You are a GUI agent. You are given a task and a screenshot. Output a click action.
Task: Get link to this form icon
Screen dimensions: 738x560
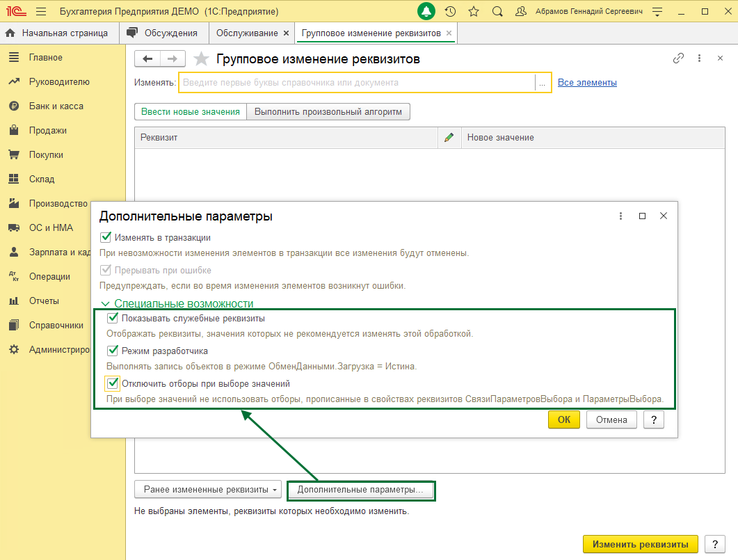678,58
